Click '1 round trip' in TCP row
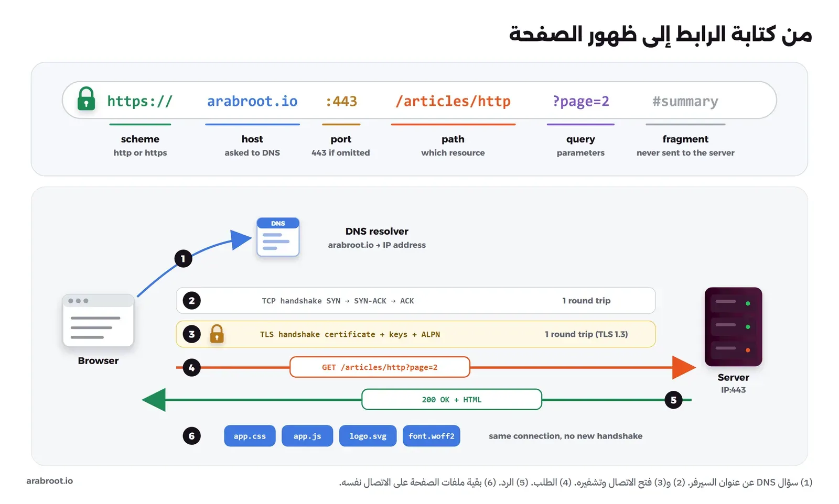Image resolution: width=839 pixels, height=504 pixels. click(586, 301)
